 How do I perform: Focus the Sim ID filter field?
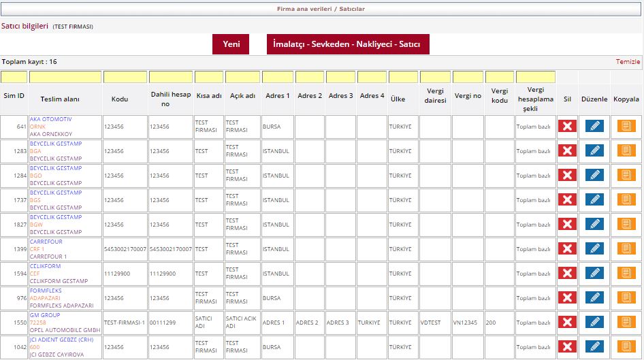[x=14, y=77]
